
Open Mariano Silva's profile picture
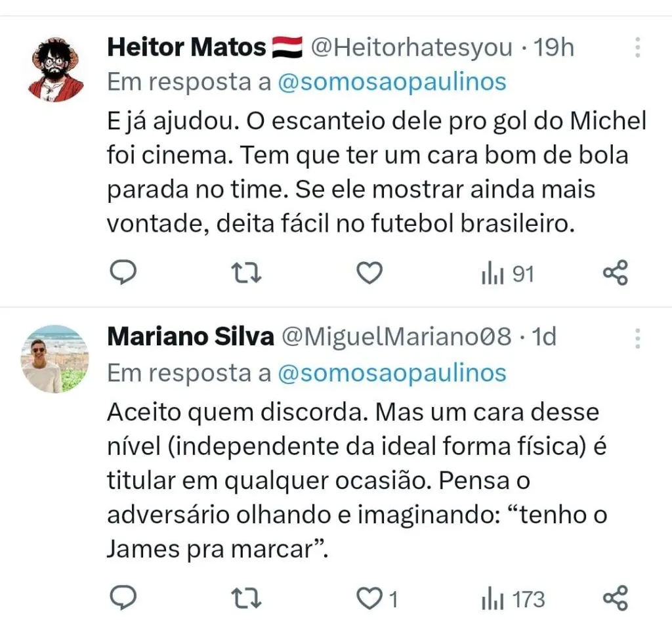tap(56, 359)
